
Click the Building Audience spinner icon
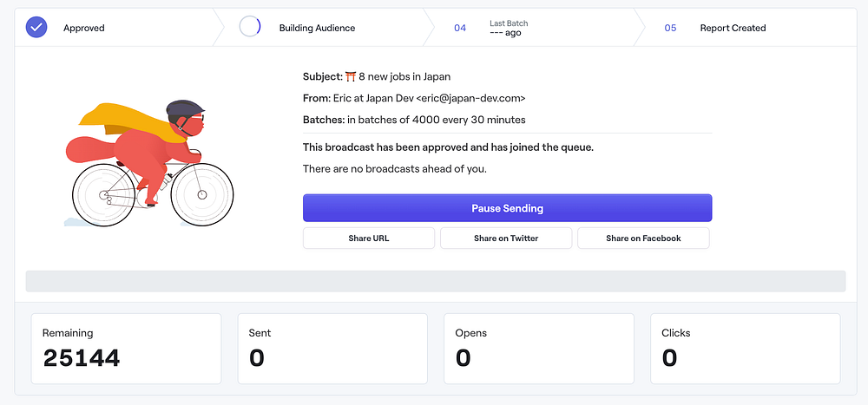coord(250,27)
